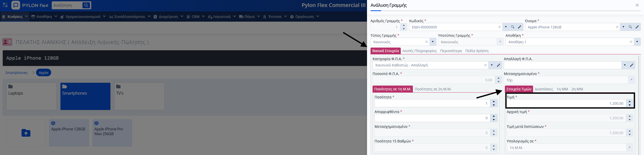
Task: Click into the Απορριφθέντα input field
Action: tap(432, 118)
